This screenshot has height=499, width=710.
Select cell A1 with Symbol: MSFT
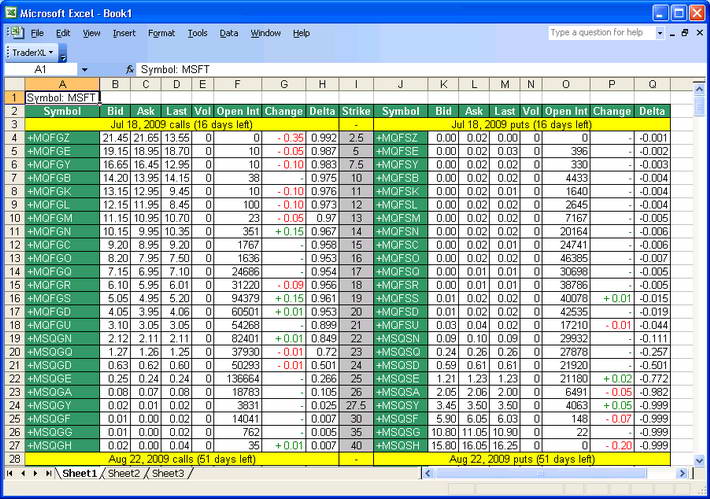[x=62, y=98]
